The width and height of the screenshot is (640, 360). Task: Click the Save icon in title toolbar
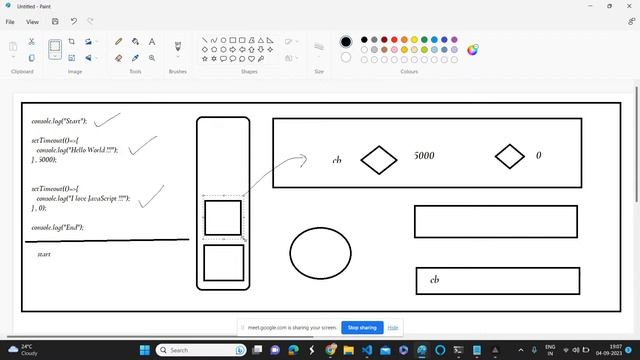pos(55,22)
